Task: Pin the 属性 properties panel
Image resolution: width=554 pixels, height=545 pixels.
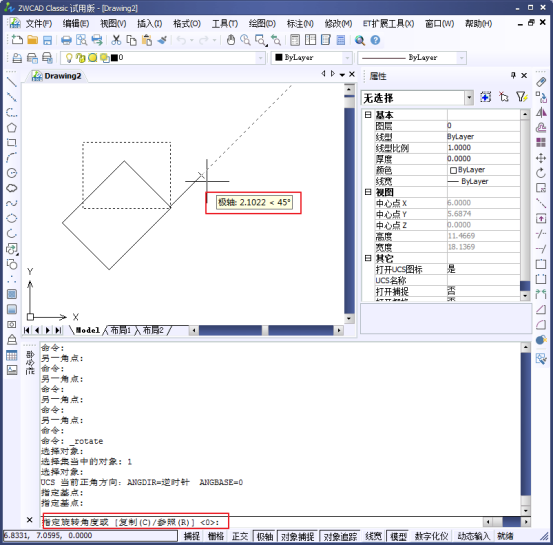Action: point(513,75)
